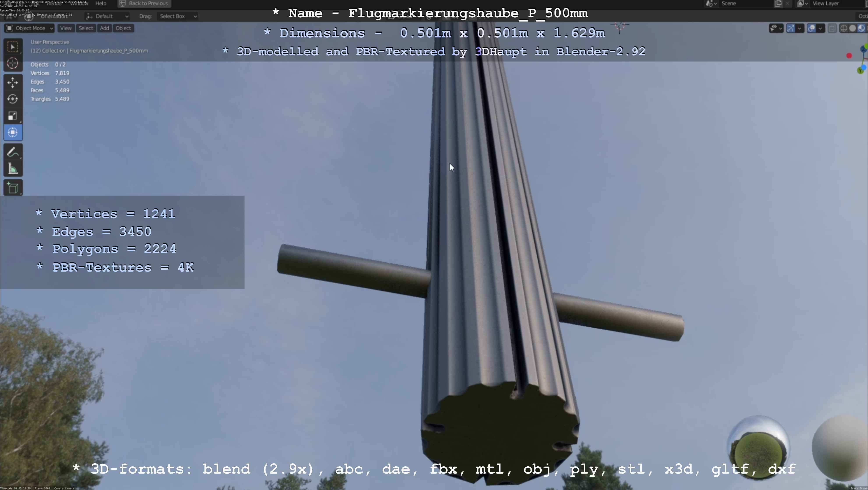The image size is (868, 490).
Task: Select the Select Box tool
Action: [x=13, y=47]
